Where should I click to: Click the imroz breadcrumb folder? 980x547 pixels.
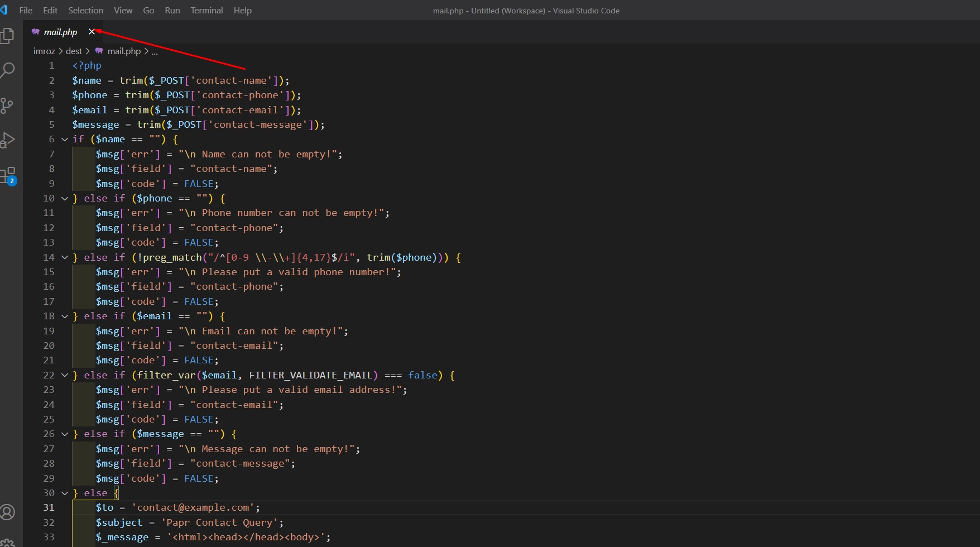(44, 51)
